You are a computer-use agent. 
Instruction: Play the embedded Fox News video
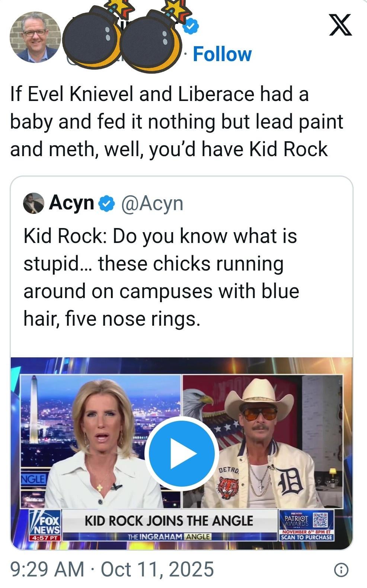tap(182, 453)
